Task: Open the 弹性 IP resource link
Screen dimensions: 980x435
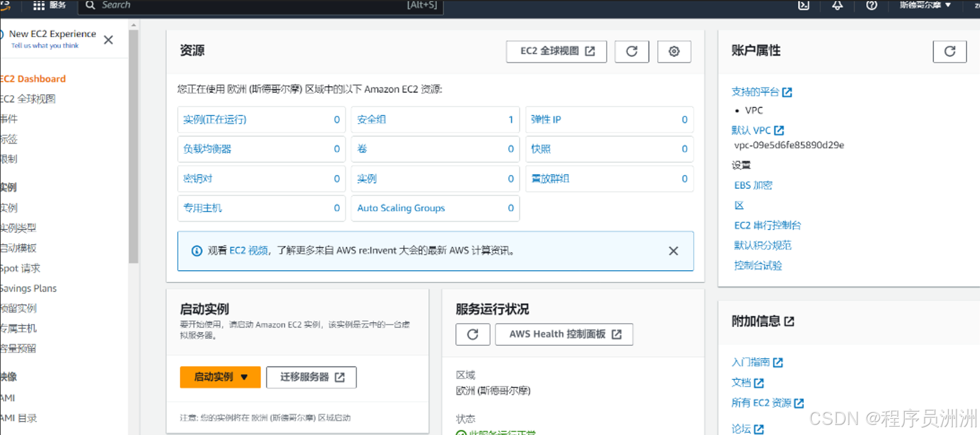Action: pyautogui.click(x=546, y=119)
